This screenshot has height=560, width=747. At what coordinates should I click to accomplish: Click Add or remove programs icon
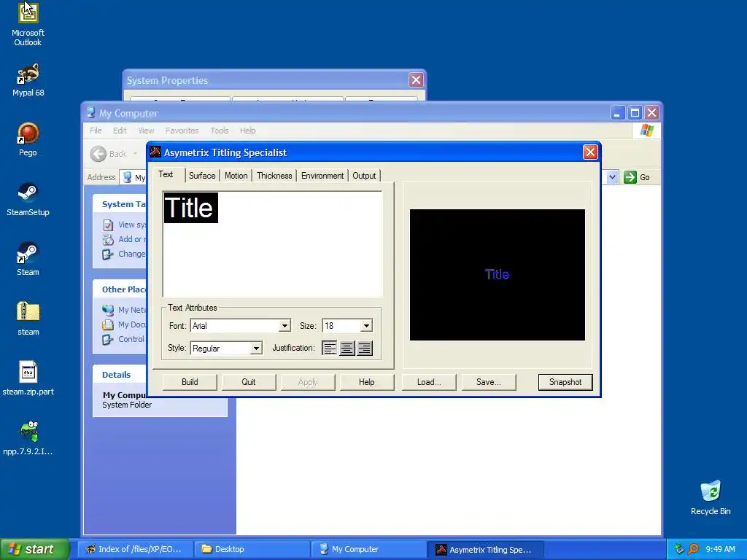(108, 239)
